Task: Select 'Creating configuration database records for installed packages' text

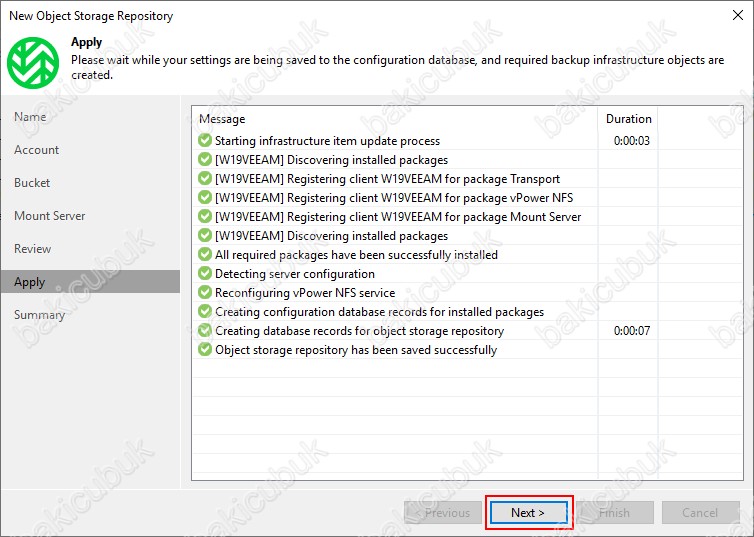Action: tap(379, 312)
